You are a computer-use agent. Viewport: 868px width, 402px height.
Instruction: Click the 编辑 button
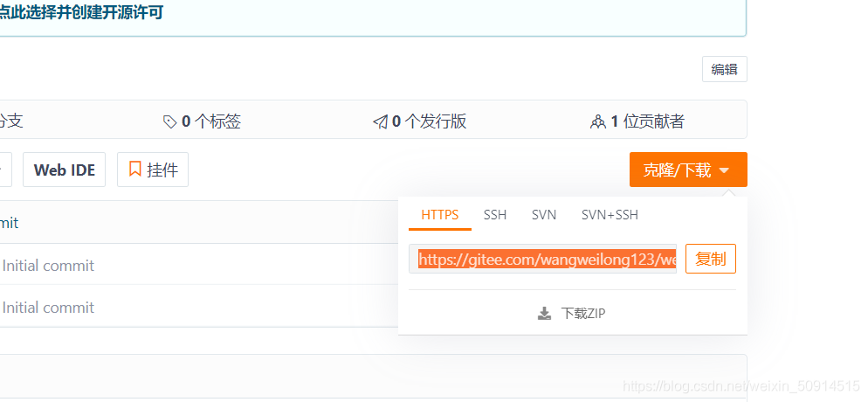[725, 69]
